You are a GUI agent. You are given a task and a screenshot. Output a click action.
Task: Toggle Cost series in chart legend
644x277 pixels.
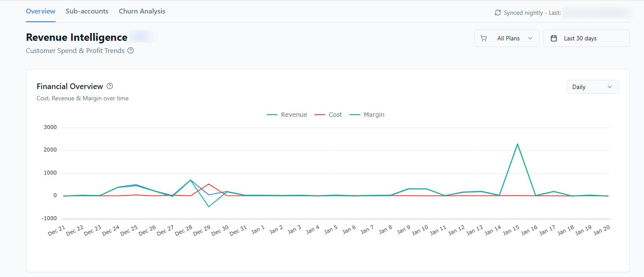[328, 115]
